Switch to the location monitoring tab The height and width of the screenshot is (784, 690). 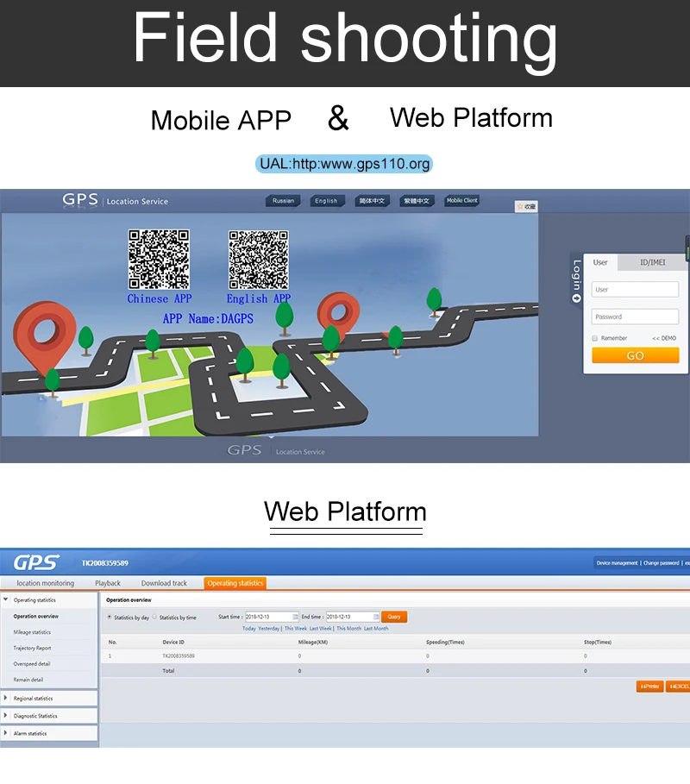[x=45, y=583]
